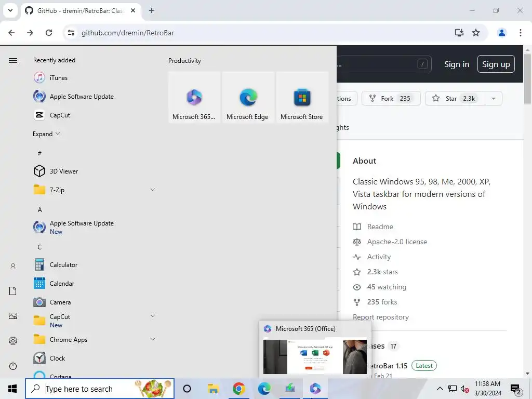Screen dimensions: 532x399
Task: Open Settings gear in Start sidebar
Action: pos(13,341)
